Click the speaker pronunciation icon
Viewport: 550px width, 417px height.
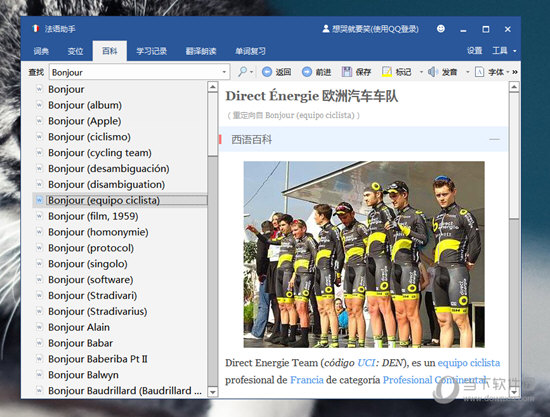tap(433, 72)
